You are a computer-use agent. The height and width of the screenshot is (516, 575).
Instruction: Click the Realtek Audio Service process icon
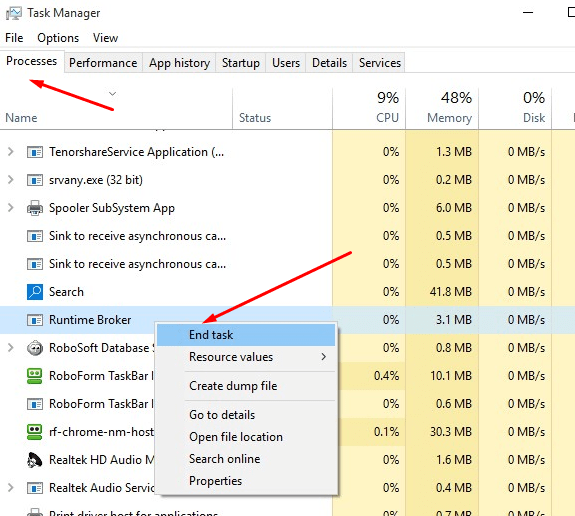35,488
